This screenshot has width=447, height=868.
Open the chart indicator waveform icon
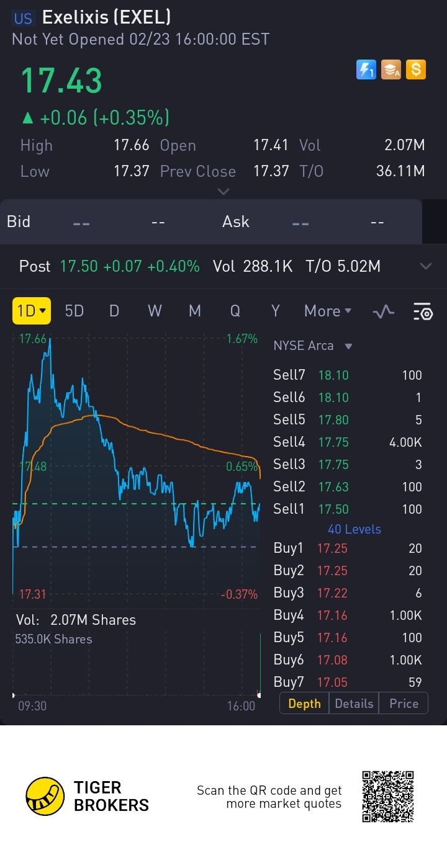pyautogui.click(x=384, y=311)
